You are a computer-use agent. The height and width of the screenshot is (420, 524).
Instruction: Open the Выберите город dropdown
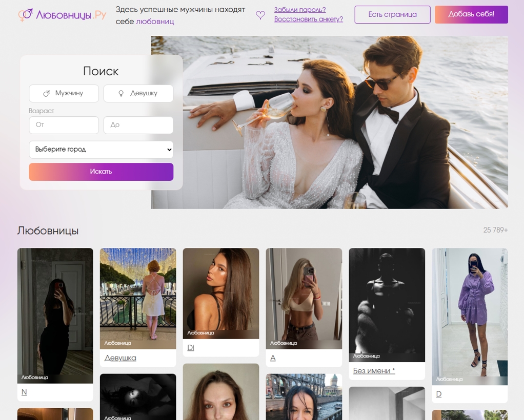pyautogui.click(x=101, y=149)
